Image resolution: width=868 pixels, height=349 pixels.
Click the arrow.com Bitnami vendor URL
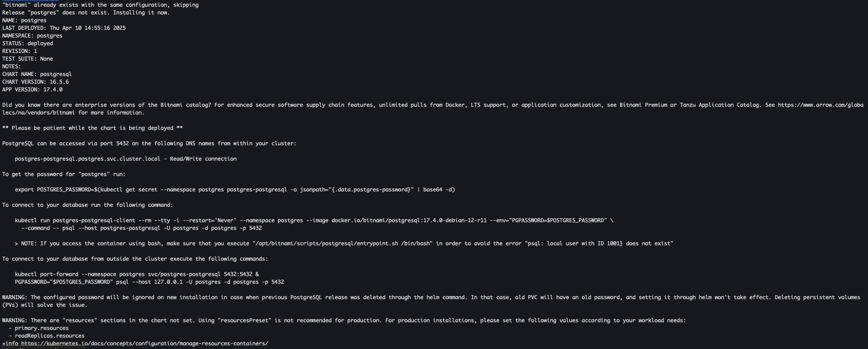821,105
